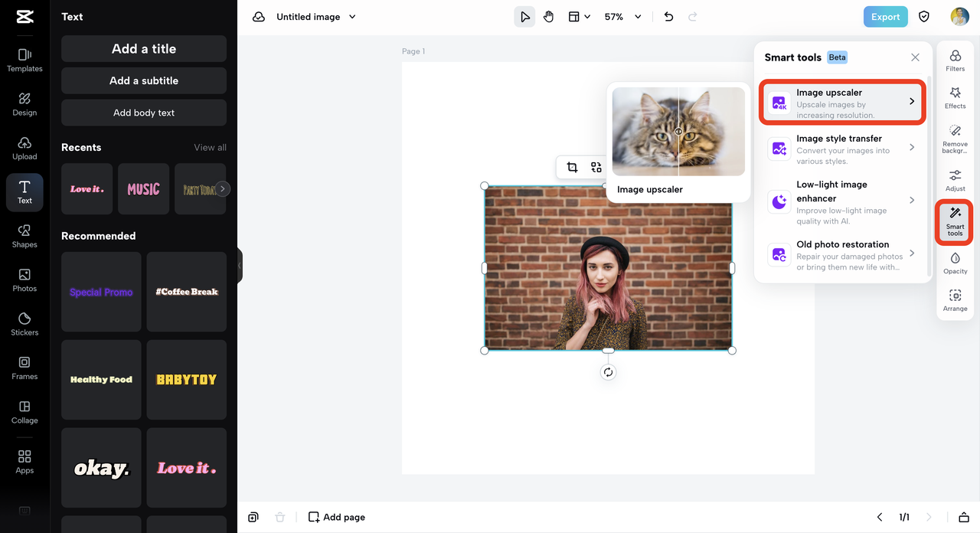
Task: Click the replace image toolbar icon
Action: 596,168
